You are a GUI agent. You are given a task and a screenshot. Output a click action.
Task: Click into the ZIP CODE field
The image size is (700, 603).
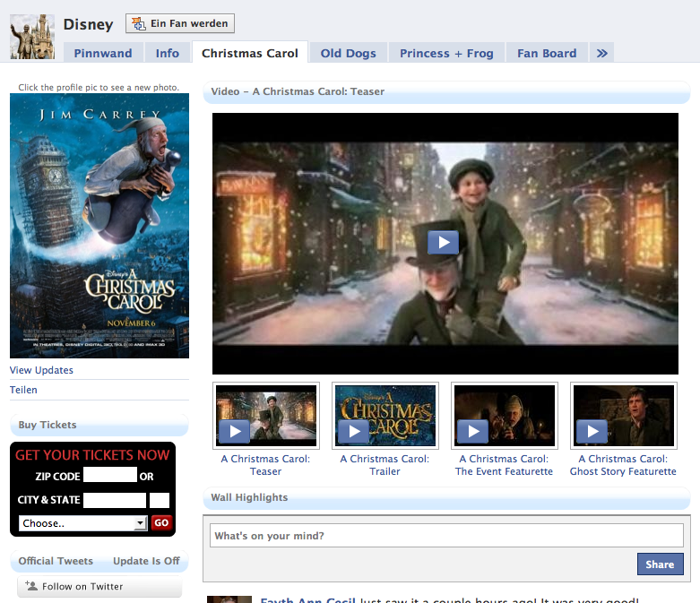tap(110, 476)
